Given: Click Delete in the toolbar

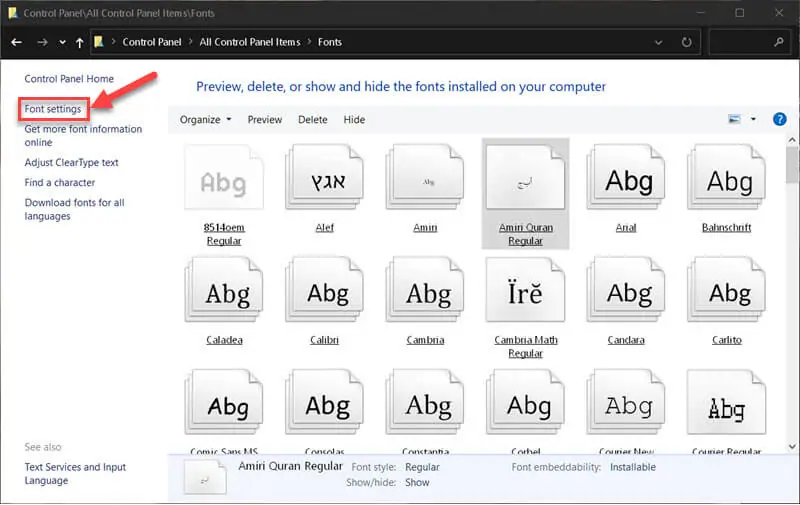Looking at the screenshot, I should pos(313,119).
